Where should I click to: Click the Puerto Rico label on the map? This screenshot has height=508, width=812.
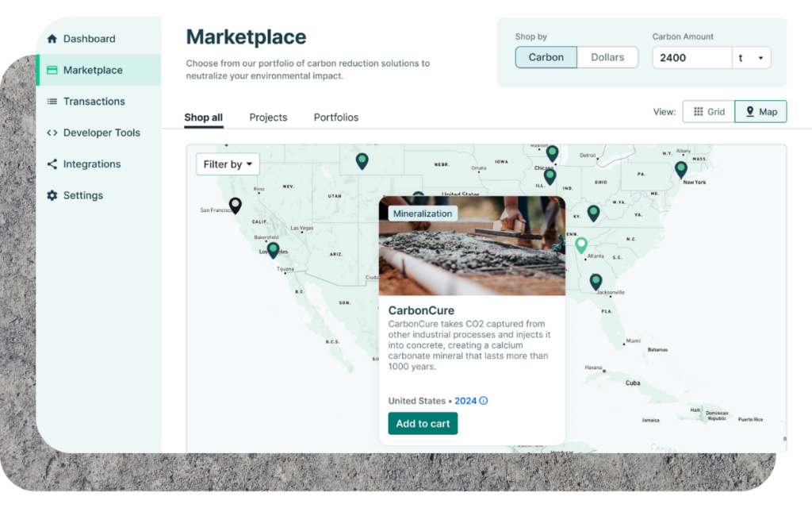(750, 419)
